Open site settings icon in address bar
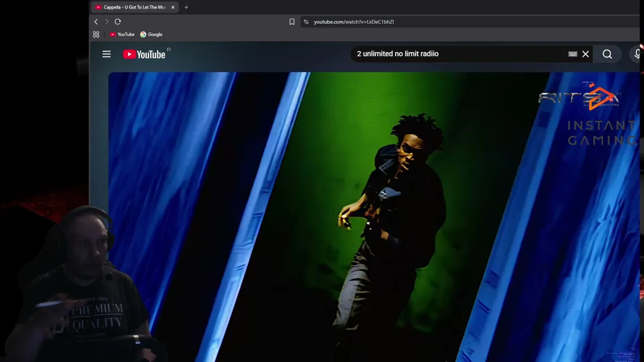Screen dimensions: 644x362 tap(306, 22)
